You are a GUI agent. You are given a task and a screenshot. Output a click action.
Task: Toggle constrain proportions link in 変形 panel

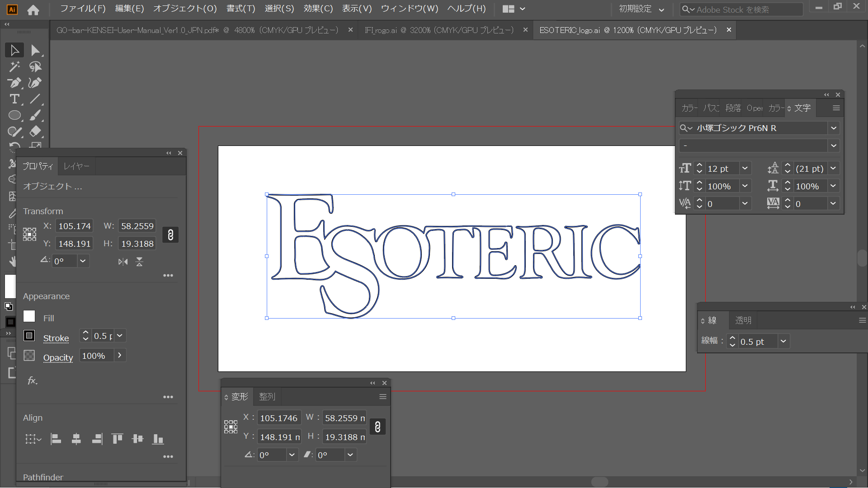click(377, 427)
